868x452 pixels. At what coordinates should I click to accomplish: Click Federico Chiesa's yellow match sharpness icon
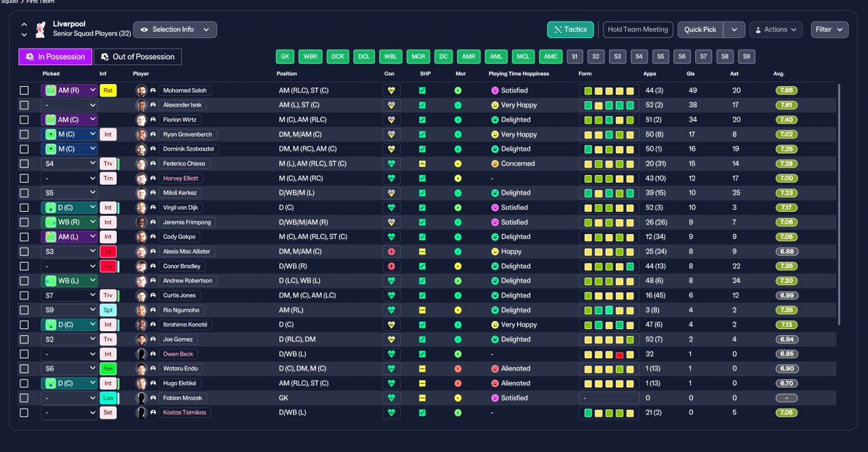[422, 164]
